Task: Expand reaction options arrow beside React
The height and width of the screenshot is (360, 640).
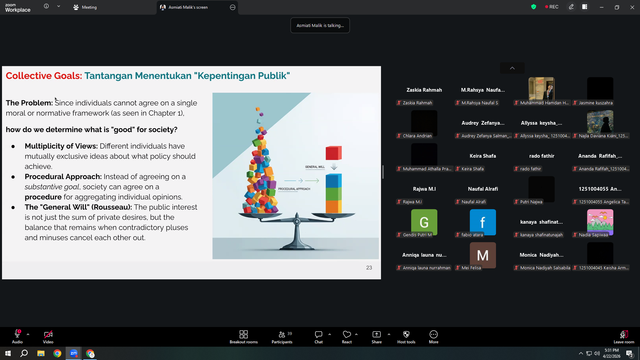Action: click(x=356, y=334)
